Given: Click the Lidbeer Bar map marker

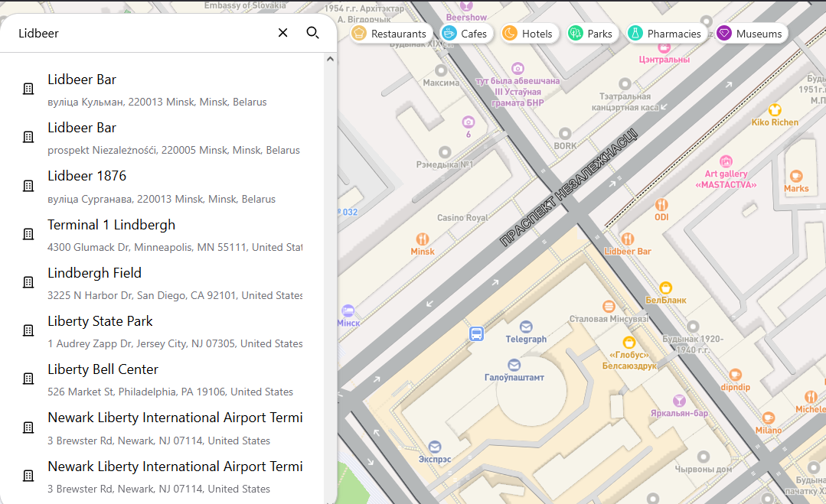Looking at the screenshot, I should [628, 239].
